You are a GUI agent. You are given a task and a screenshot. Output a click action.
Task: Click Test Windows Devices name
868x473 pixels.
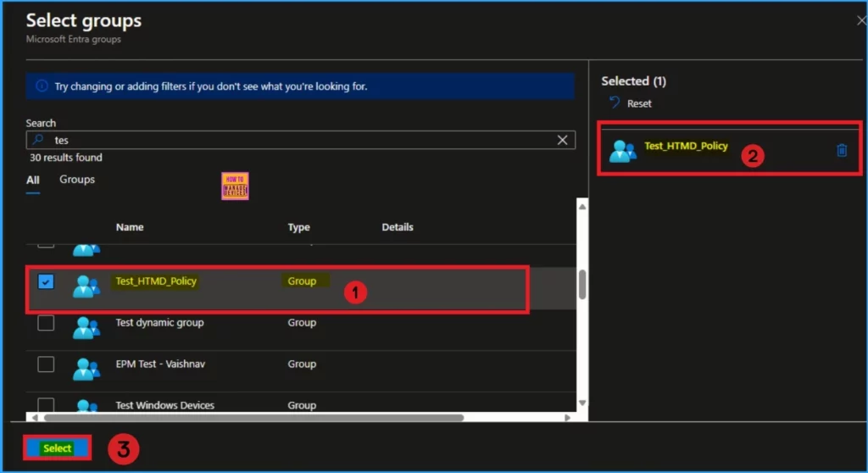165,405
